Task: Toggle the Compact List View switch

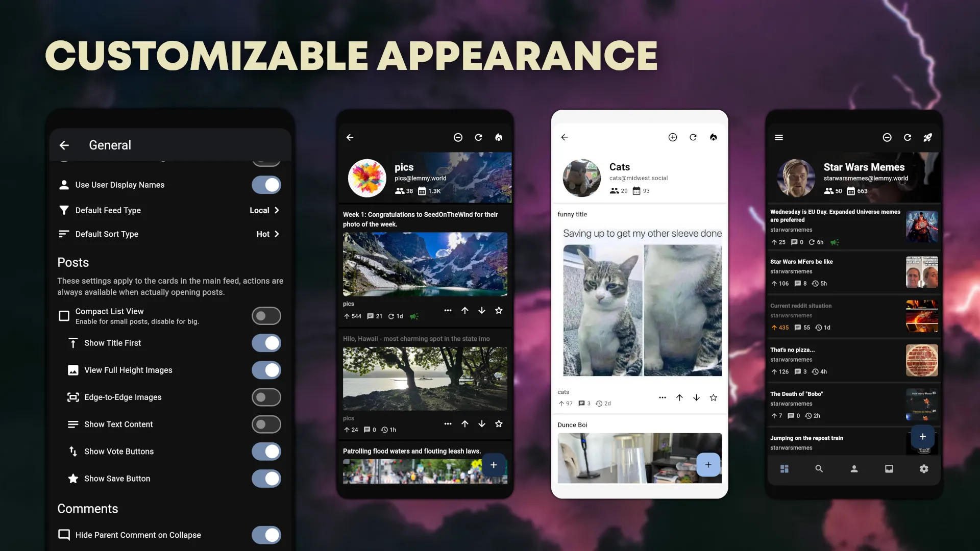Action: pos(266,315)
